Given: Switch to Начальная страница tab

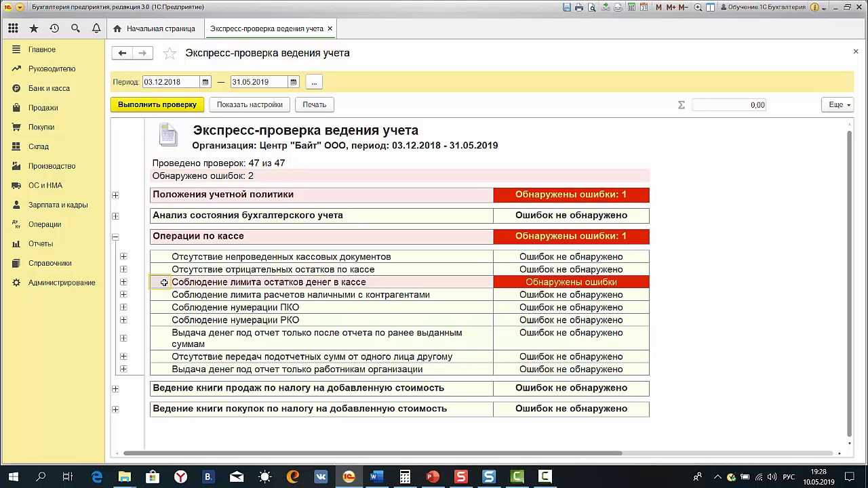Looking at the screenshot, I should [x=155, y=28].
